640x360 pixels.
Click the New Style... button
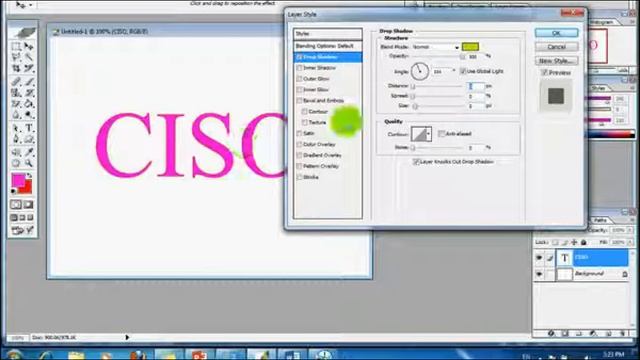pyautogui.click(x=556, y=61)
